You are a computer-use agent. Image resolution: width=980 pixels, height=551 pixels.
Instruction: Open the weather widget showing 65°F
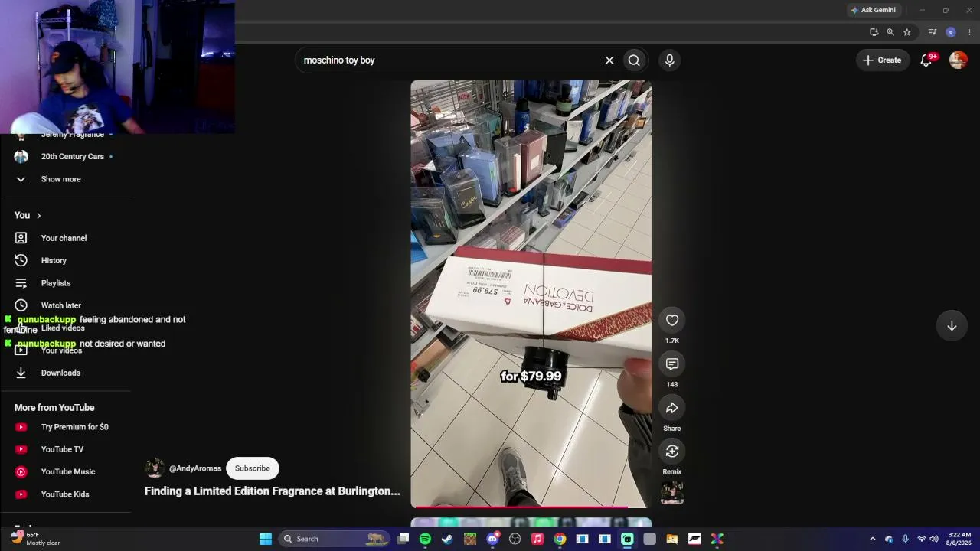coord(36,539)
